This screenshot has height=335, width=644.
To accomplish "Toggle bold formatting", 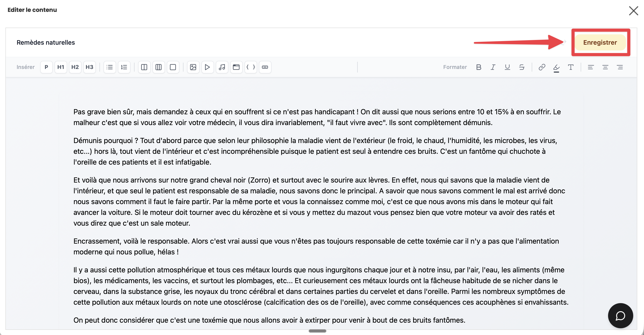I will (x=479, y=67).
